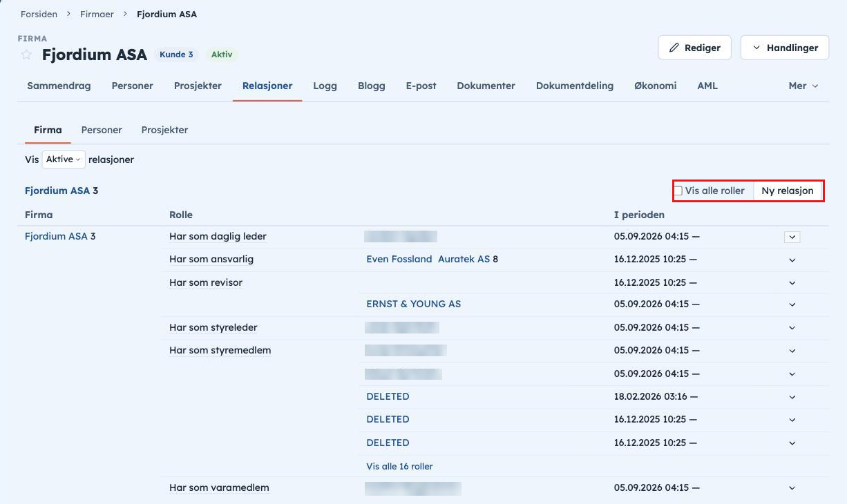Open Firmaer in the breadcrumb
Viewport: 847px width, 504px height.
pos(97,14)
